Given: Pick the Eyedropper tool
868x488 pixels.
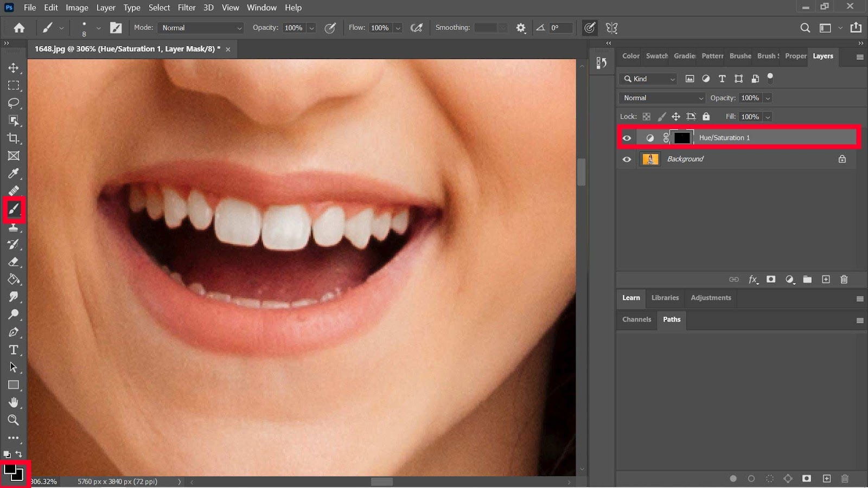Looking at the screenshot, I should click(x=14, y=174).
